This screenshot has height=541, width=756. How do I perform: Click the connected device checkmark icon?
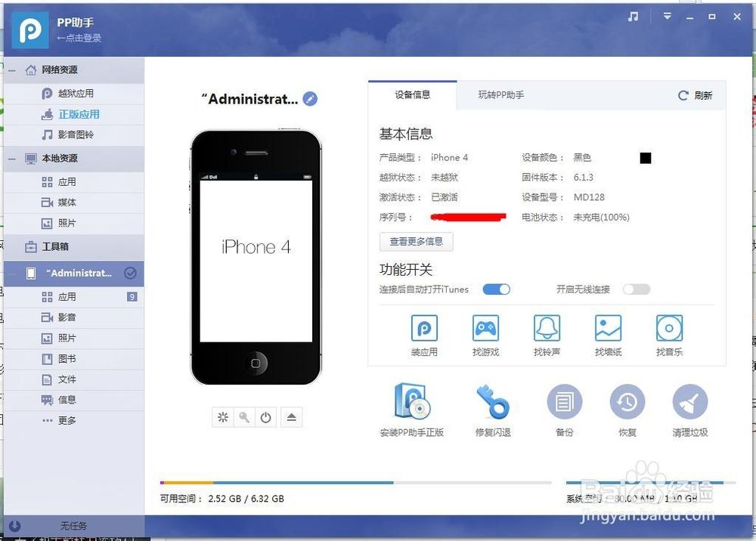tap(130, 274)
